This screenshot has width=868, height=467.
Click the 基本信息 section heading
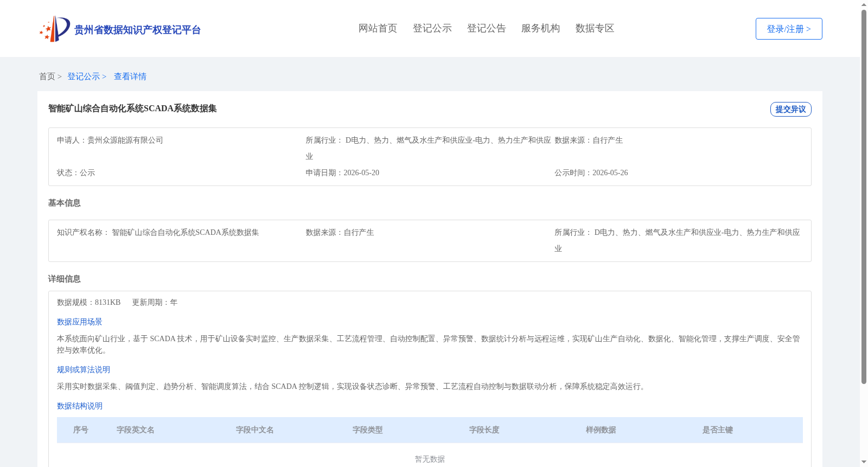[64, 203]
